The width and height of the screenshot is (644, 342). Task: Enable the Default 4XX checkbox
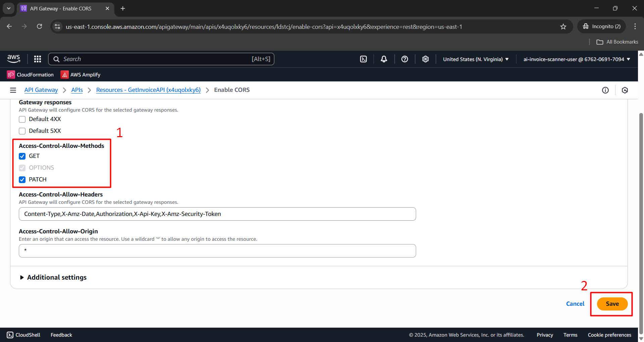coord(22,119)
